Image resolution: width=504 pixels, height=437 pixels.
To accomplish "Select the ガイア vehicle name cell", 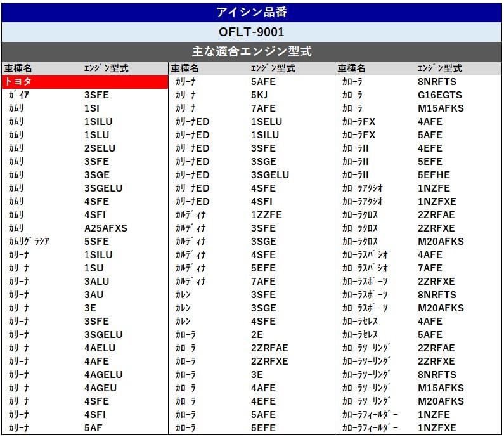I will [x=19, y=95].
